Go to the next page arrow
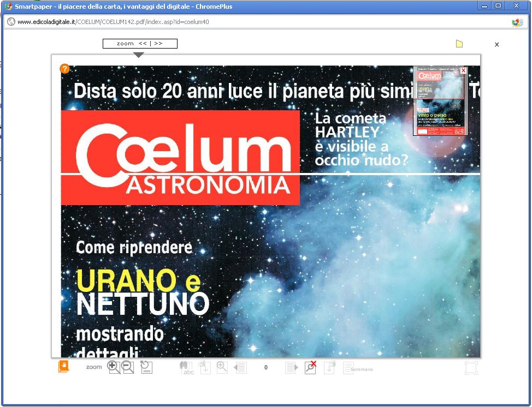This screenshot has height=407, width=532. point(292,368)
